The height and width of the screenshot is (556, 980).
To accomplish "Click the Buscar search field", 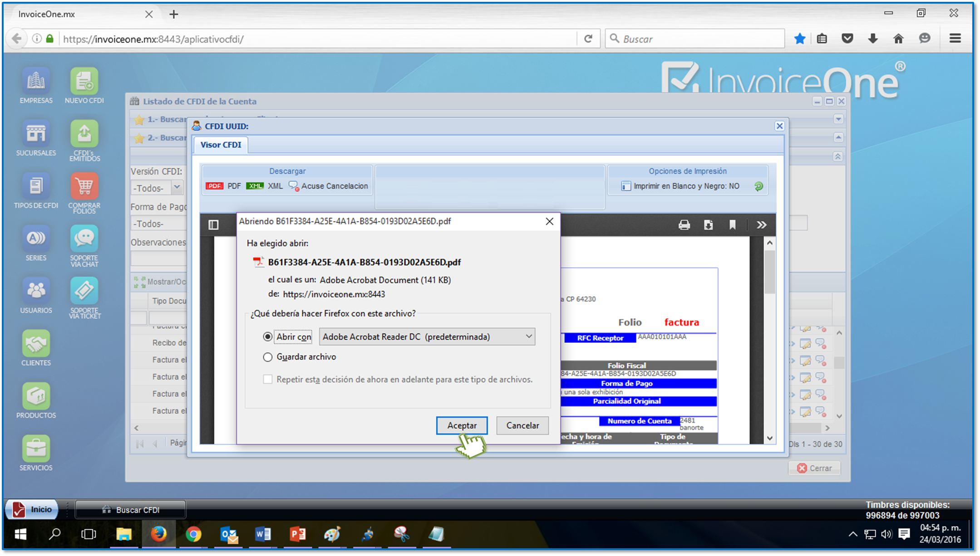I will 695,39.
